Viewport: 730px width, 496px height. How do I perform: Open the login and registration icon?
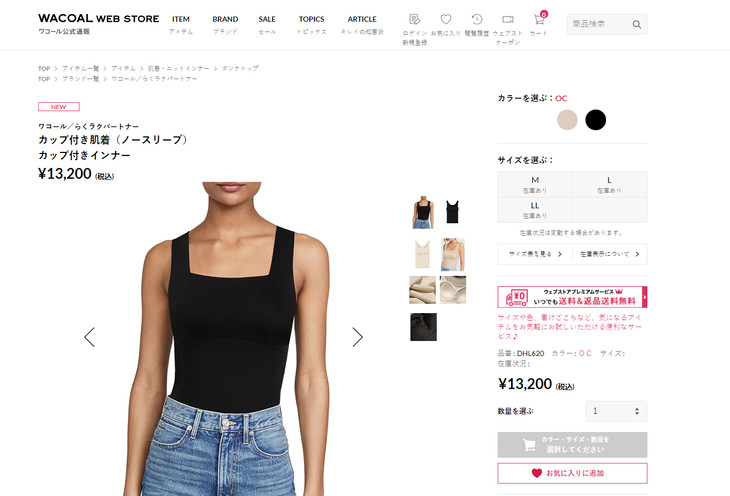[x=414, y=20]
